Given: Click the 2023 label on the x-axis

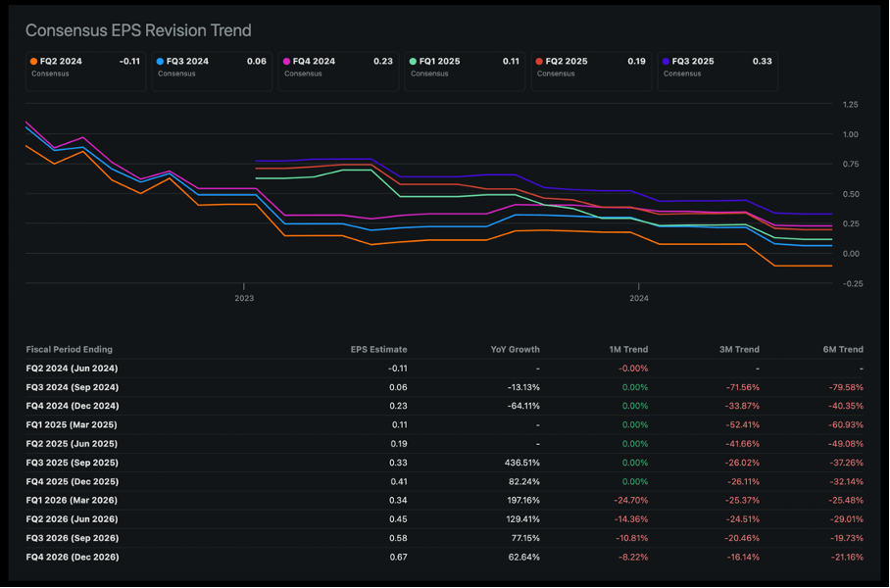Looking at the screenshot, I should [x=244, y=298].
